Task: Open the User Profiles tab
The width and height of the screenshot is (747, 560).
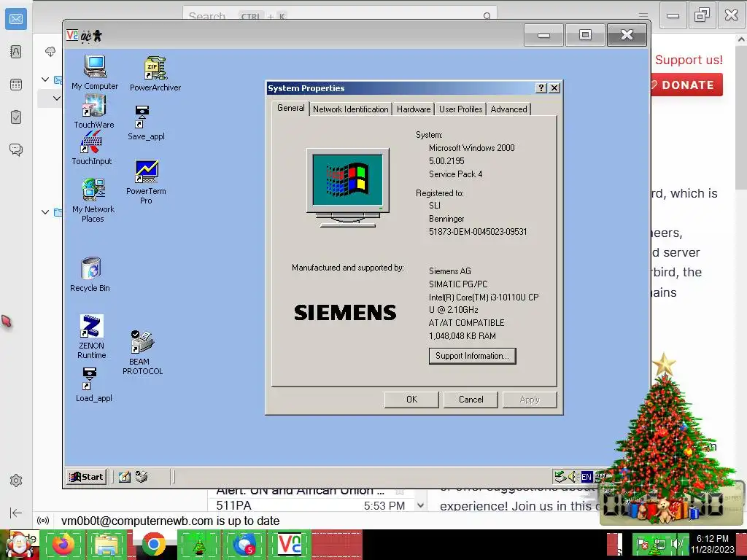Action: click(x=461, y=109)
